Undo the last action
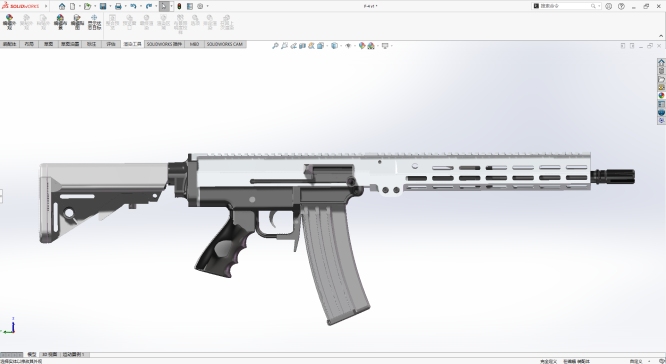 point(133,6)
